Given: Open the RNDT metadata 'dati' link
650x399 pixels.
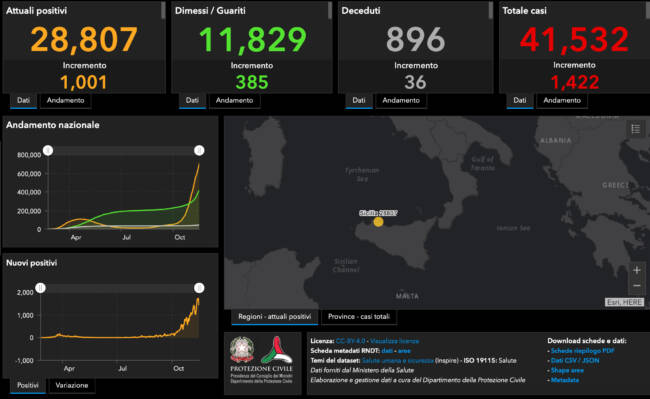Looking at the screenshot, I should (387, 351).
